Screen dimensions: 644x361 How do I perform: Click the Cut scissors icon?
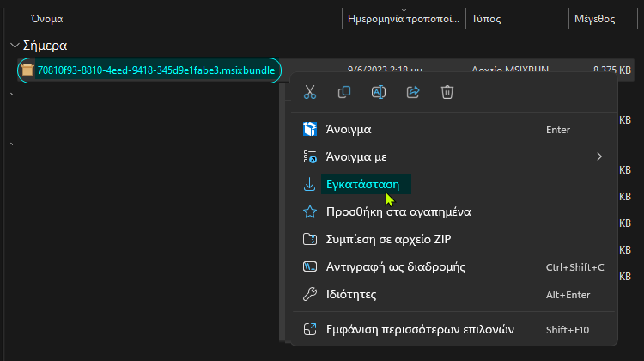coord(310,92)
